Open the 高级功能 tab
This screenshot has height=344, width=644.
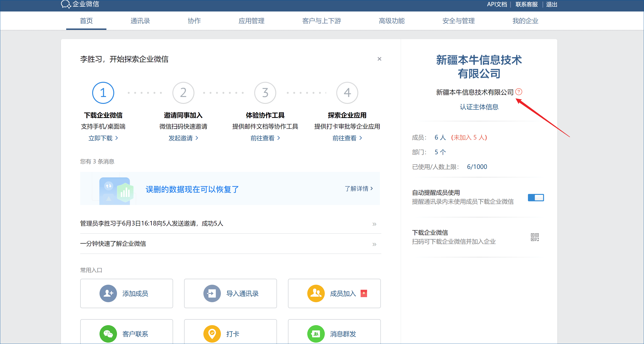point(391,21)
